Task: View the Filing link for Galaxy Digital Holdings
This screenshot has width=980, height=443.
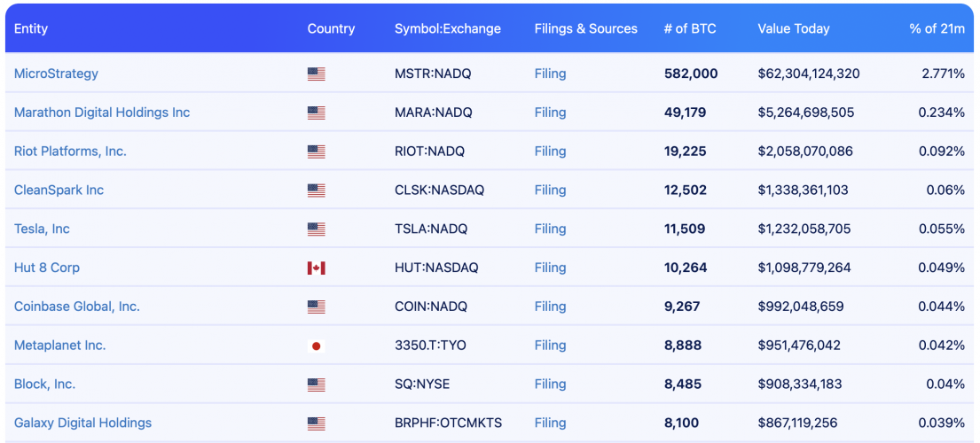Action: pyautogui.click(x=550, y=423)
